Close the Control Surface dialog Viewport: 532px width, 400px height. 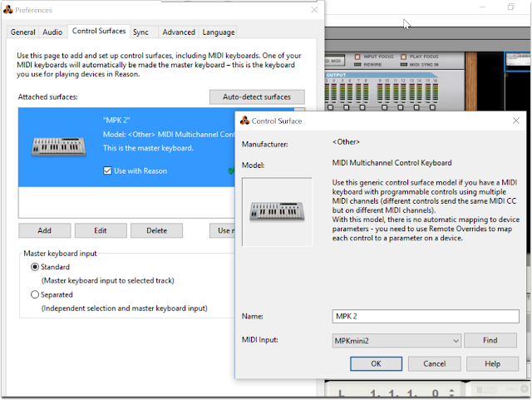point(516,121)
